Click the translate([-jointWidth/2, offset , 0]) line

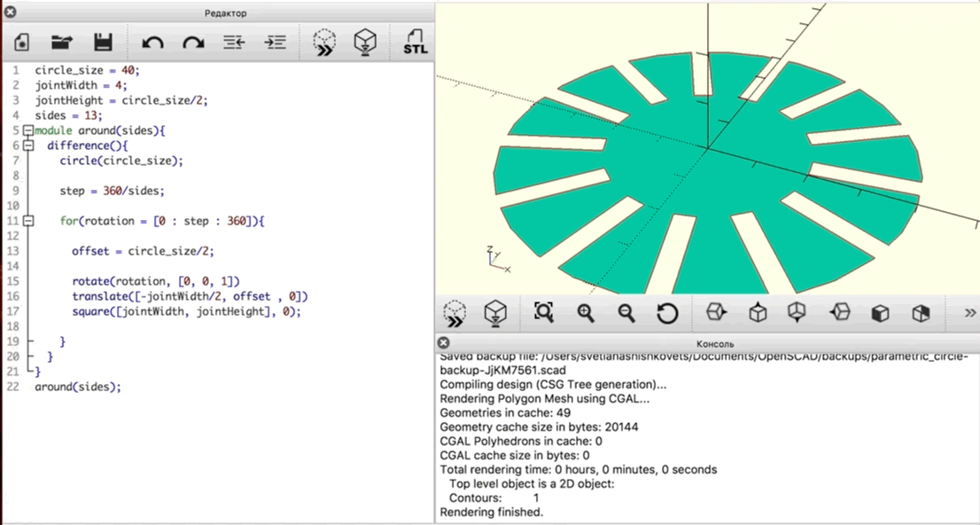point(190,296)
